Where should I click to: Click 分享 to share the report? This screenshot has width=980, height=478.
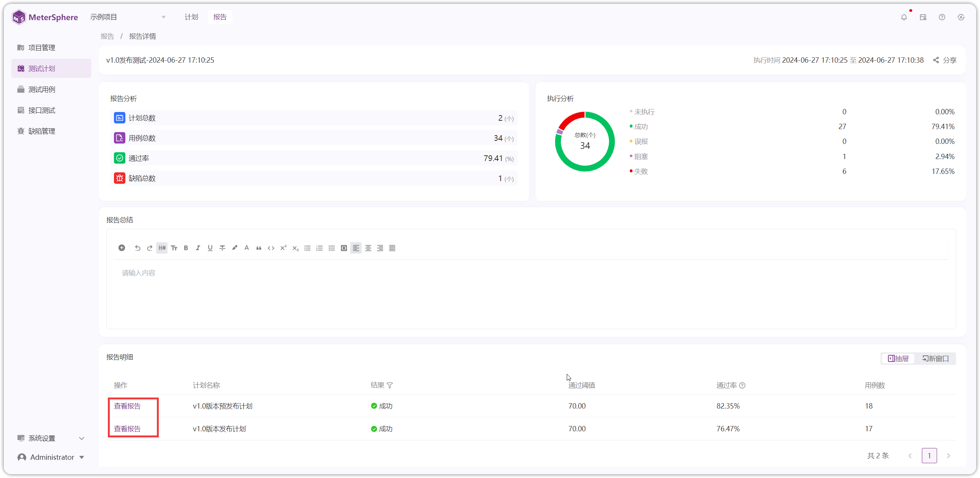click(945, 60)
